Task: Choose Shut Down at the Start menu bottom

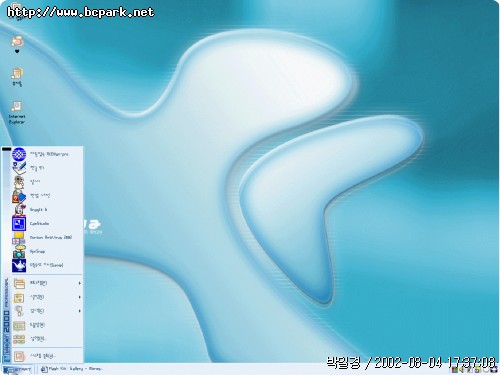Action: tap(47, 356)
